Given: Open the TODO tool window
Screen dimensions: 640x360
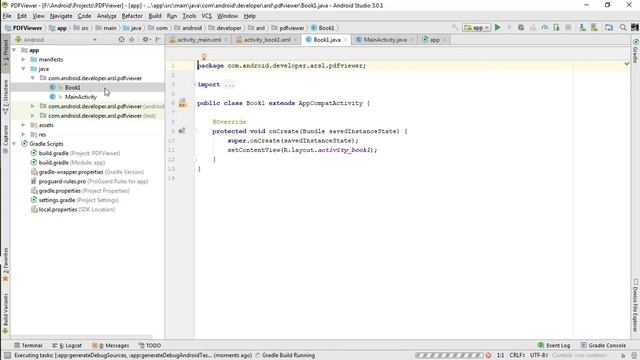Looking at the screenshot, I should point(149,345).
